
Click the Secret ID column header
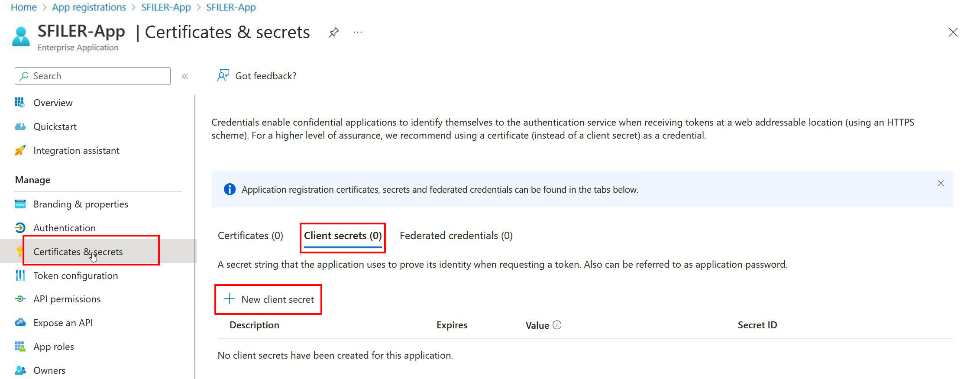click(x=757, y=325)
